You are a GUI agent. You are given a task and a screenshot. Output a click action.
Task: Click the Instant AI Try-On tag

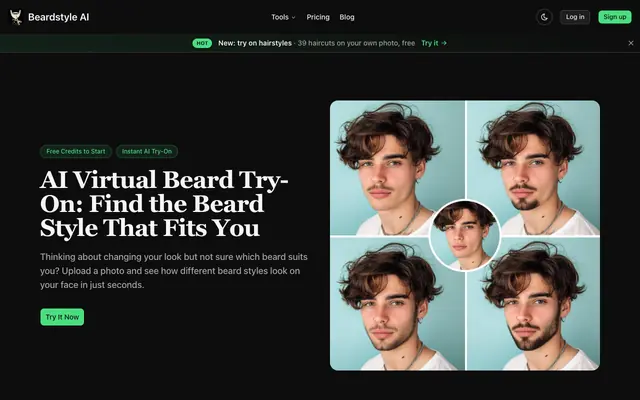coord(147,151)
